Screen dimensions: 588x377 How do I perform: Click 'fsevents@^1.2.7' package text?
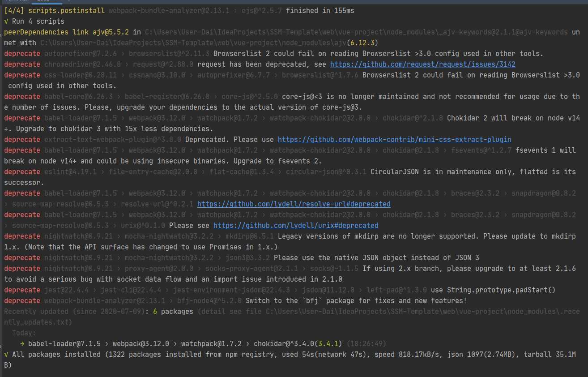point(481,150)
